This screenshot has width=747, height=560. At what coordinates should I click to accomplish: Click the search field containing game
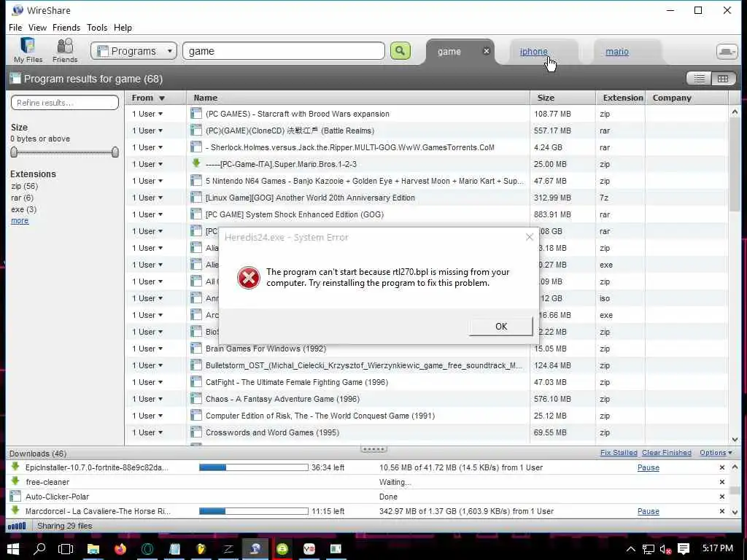(x=284, y=51)
